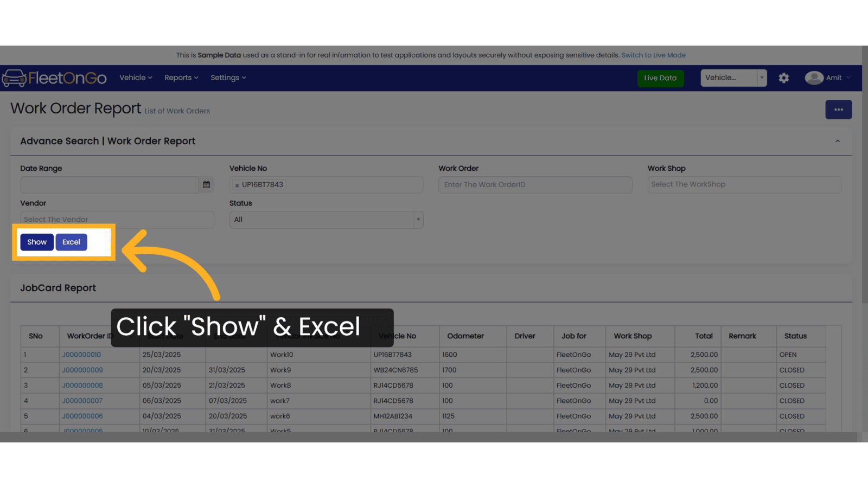The image size is (868, 488).
Task: Click the Live Data button
Action: point(660,78)
